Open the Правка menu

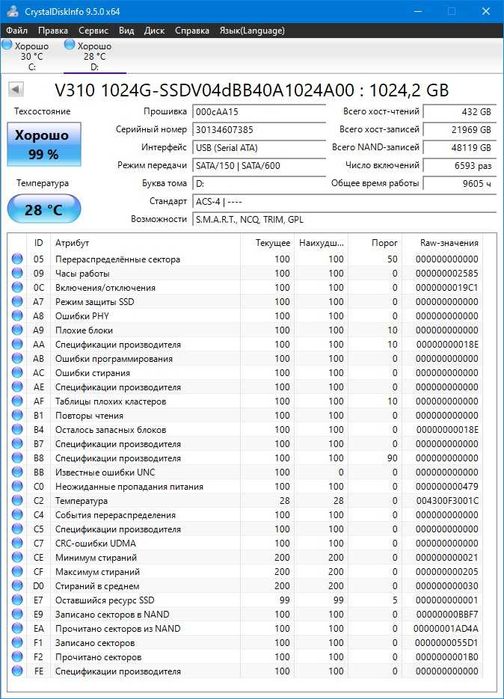(53, 30)
